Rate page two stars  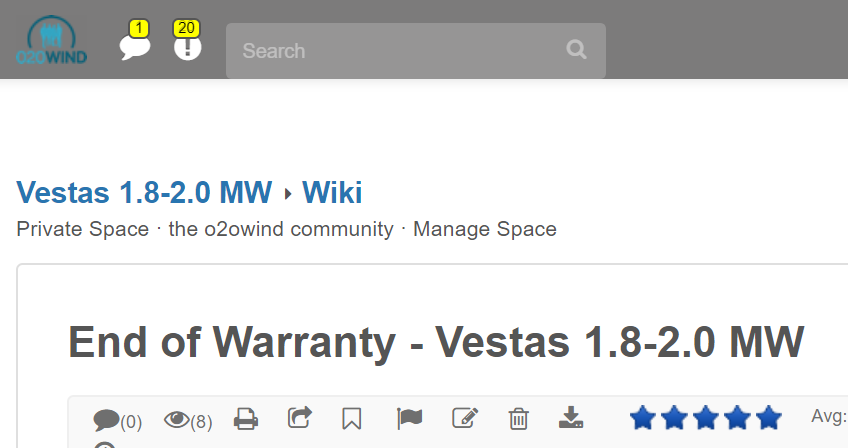coord(674,418)
